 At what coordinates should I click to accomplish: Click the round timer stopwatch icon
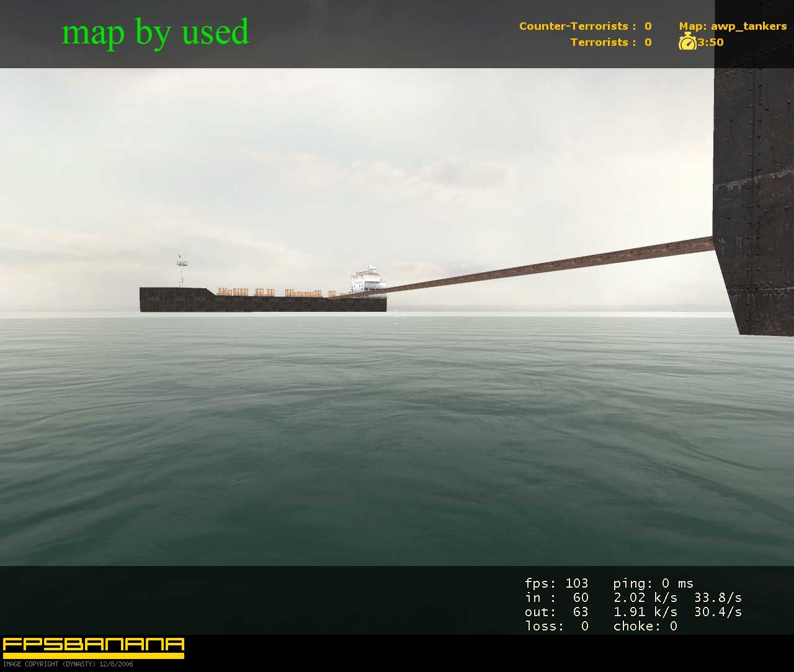[687, 42]
